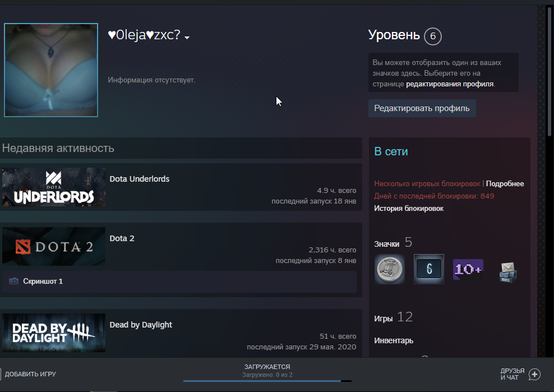Screen dimensions: 554x392
Task: Click 'Загружено: 0 из 2' status text
Action: [x=267, y=375]
